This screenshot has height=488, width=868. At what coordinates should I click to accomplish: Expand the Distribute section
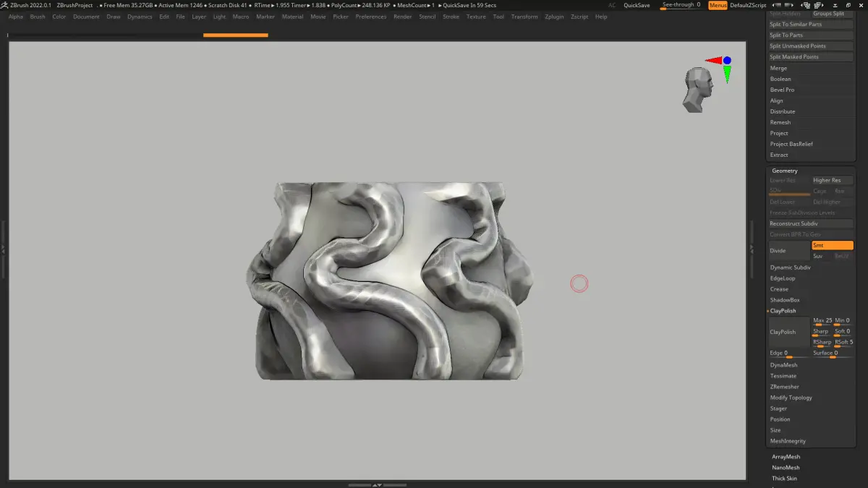coord(783,111)
